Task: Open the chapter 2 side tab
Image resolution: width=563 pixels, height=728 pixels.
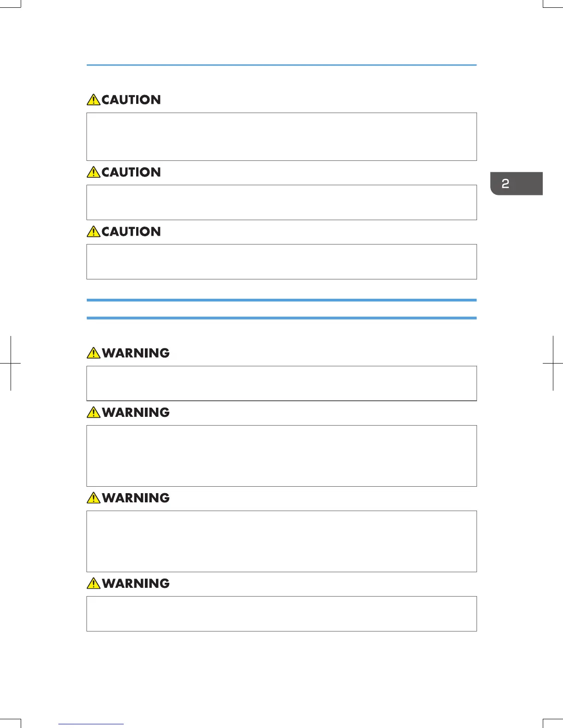Action: [516, 184]
